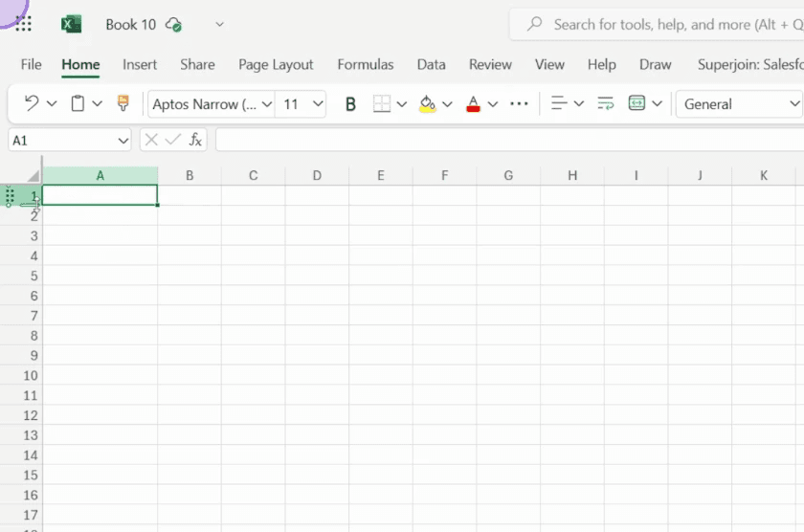Select column K header

click(764, 176)
